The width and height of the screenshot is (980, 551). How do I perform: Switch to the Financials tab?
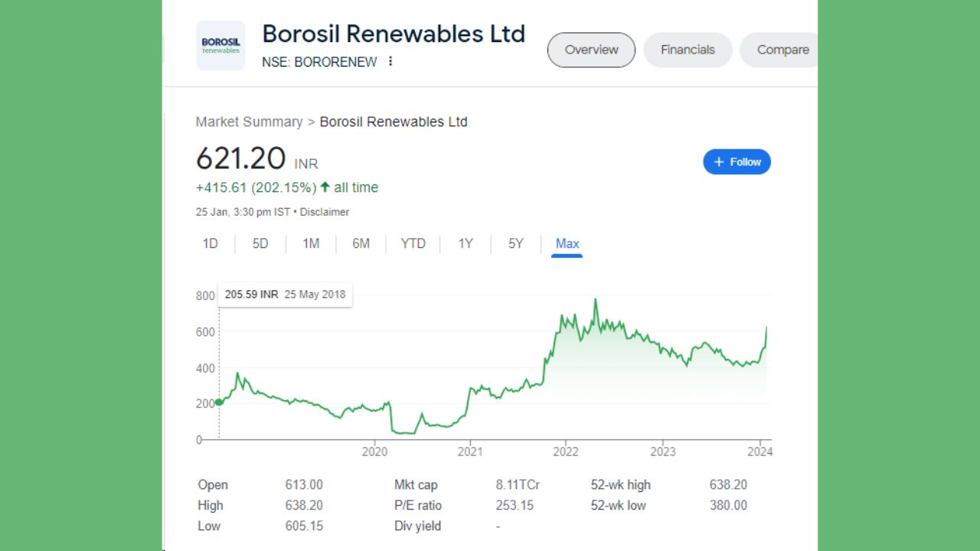pyautogui.click(x=688, y=50)
